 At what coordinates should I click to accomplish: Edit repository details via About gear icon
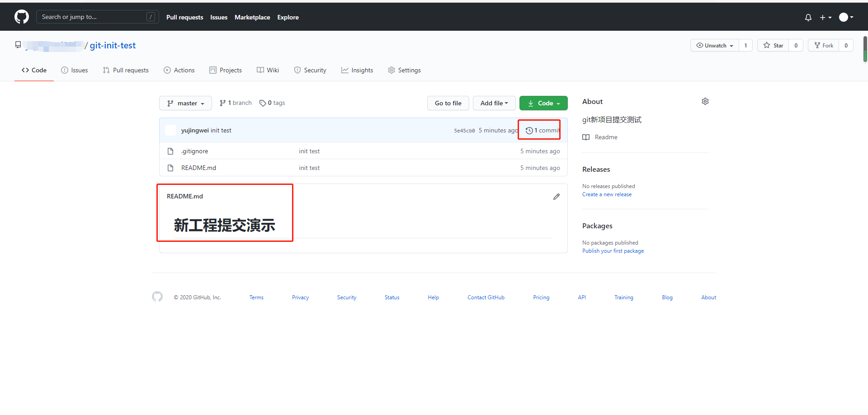tap(705, 101)
